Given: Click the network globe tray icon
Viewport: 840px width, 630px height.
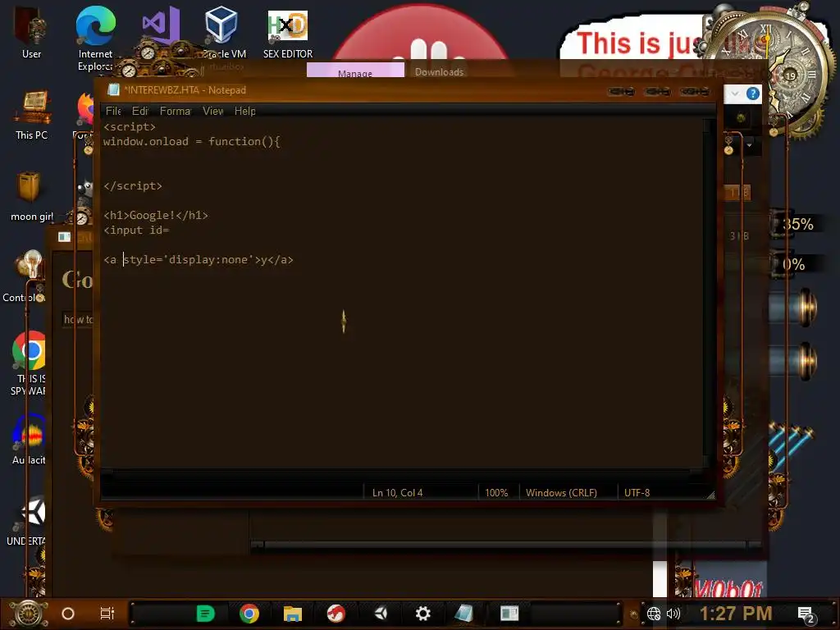Looking at the screenshot, I should pos(654,614).
